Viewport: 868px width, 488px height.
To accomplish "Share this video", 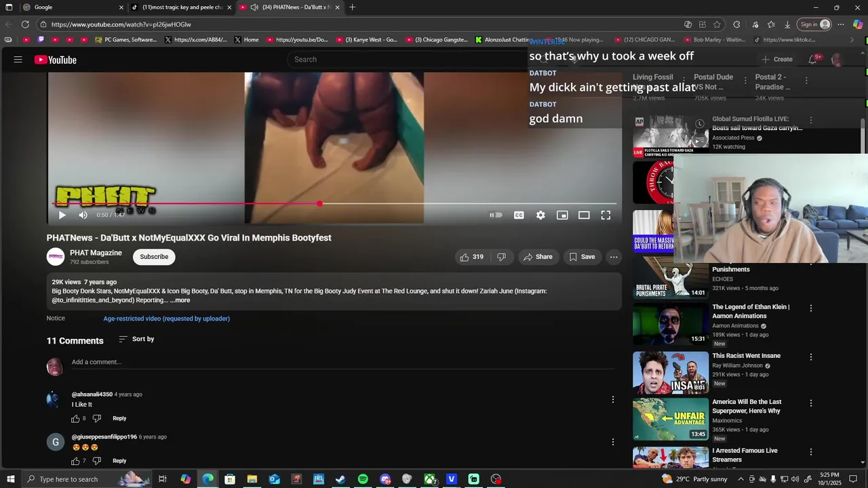I will 538,257.
